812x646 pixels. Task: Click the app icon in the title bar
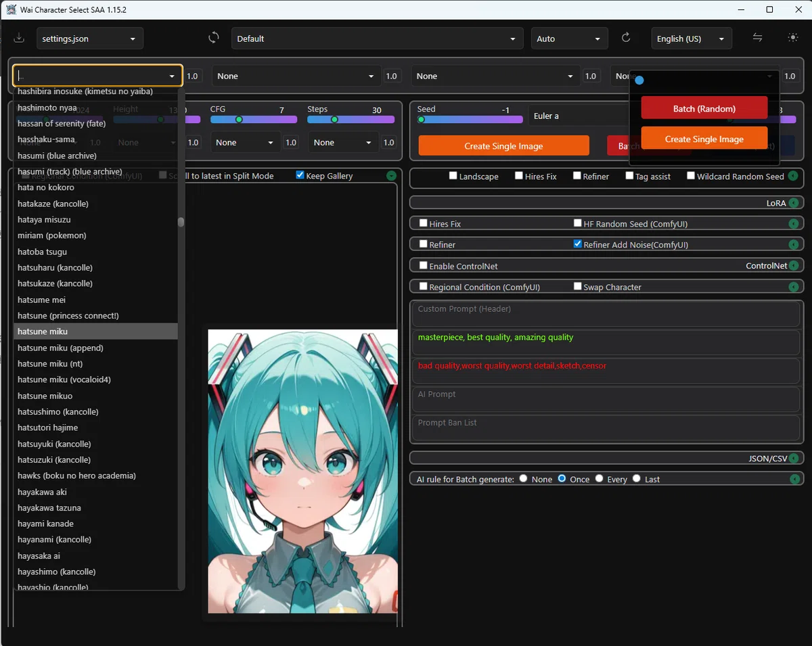click(12, 9)
